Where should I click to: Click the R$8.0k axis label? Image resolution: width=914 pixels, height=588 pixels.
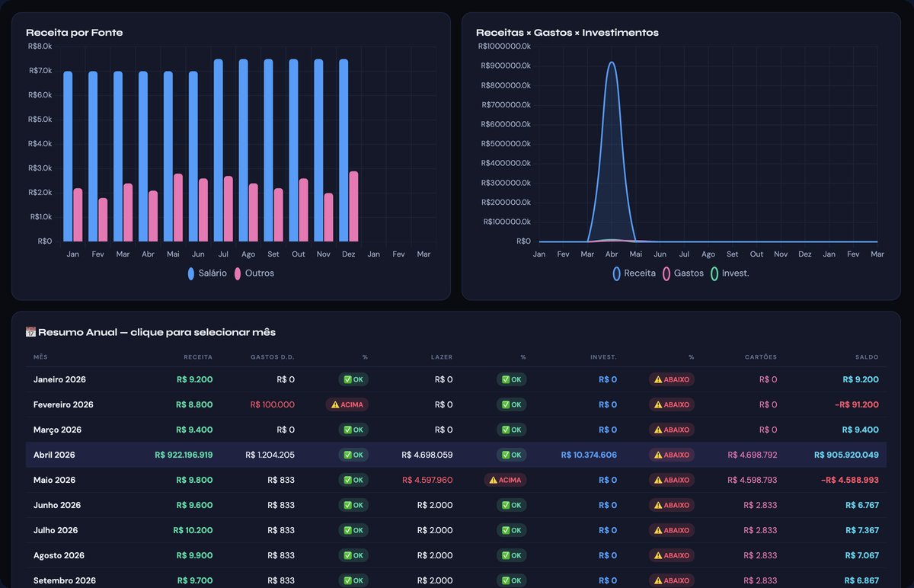40,46
